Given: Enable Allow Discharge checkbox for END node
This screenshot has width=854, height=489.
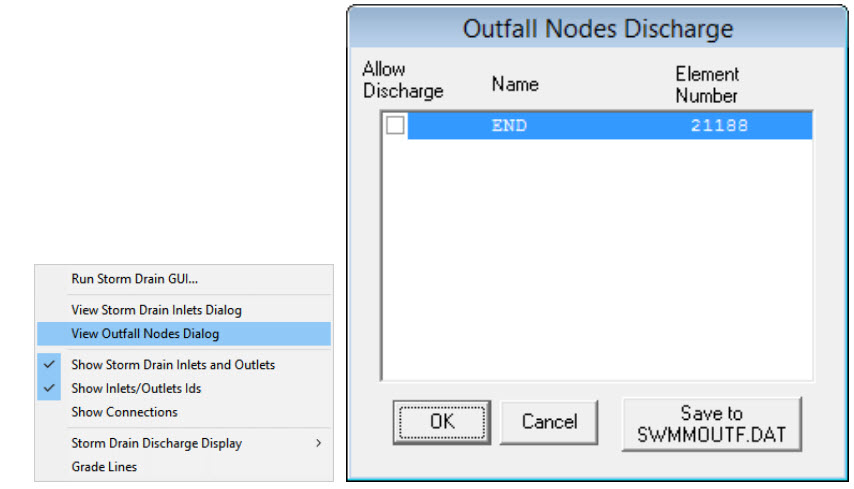Looking at the screenshot, I should 396,125.
